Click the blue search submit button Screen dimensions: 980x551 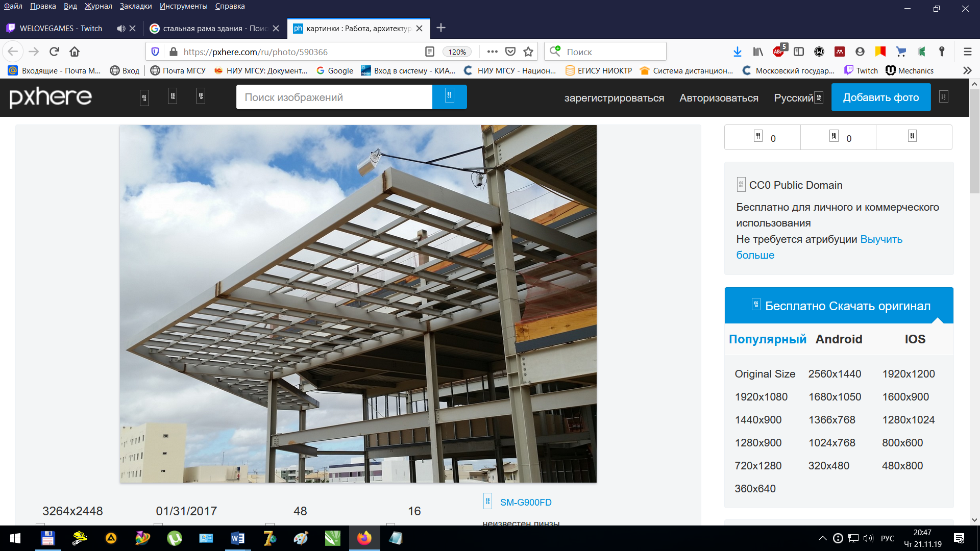tap(449, 97)
